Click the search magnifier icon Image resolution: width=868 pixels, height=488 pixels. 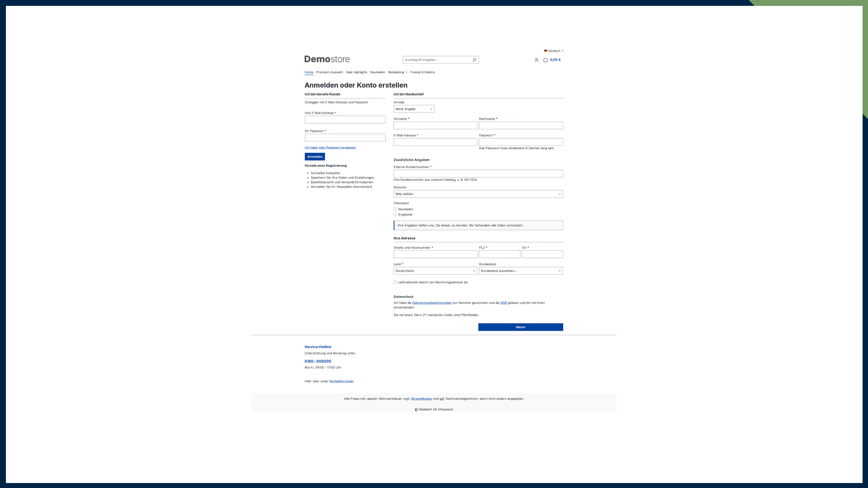[x=474, y=60]
